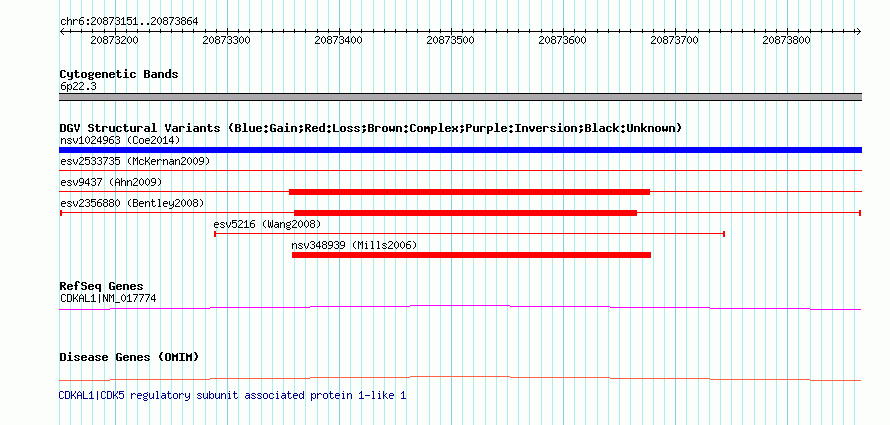
Task: Select the nsv348939 thick red loss bar
Action: pyautogui.click(x=471, y=255)
